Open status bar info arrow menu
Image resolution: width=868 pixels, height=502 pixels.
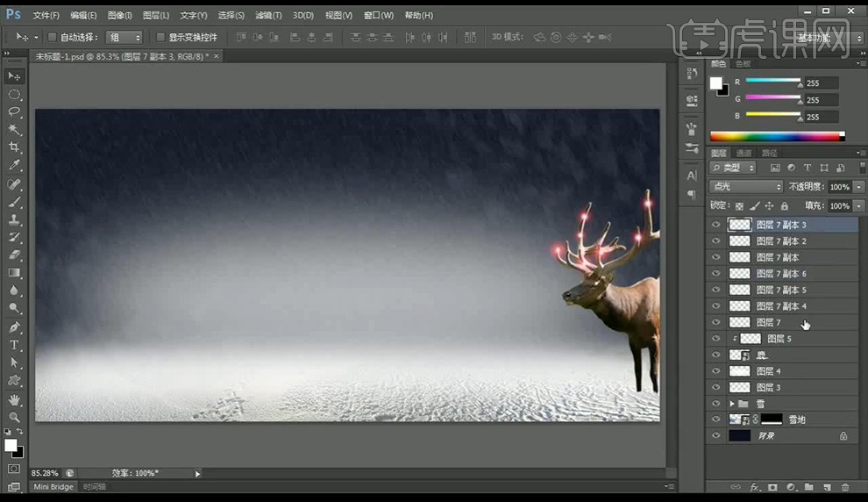point(197,474)
